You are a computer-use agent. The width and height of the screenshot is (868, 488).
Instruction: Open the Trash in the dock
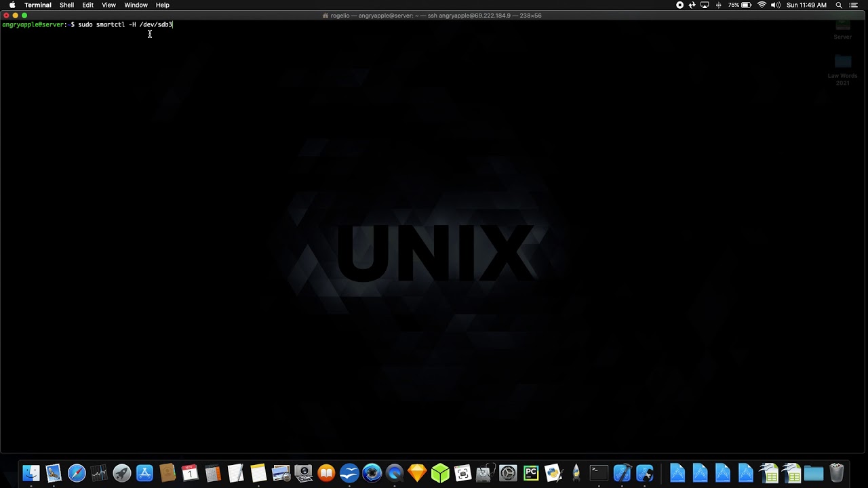point(837,472)
